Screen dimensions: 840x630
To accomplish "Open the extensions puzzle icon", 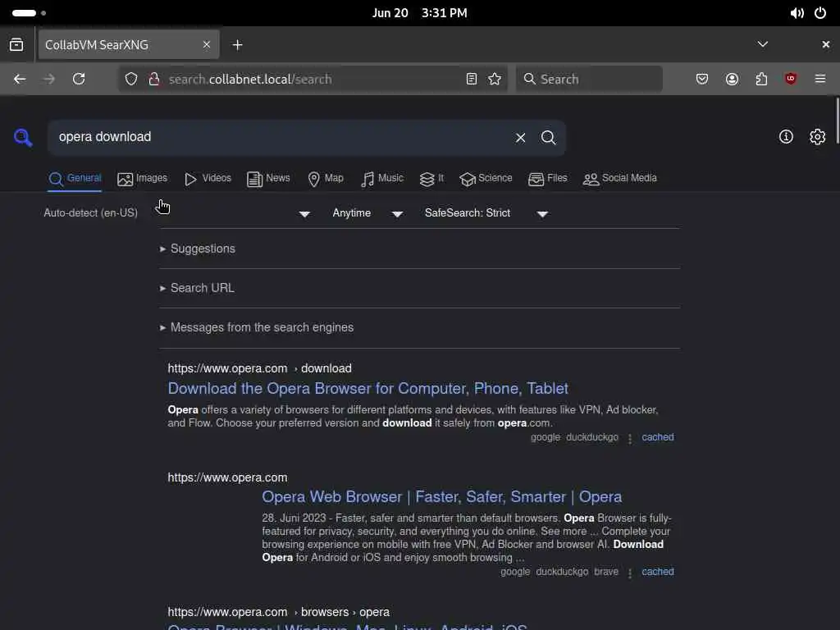I will point(761,80).
